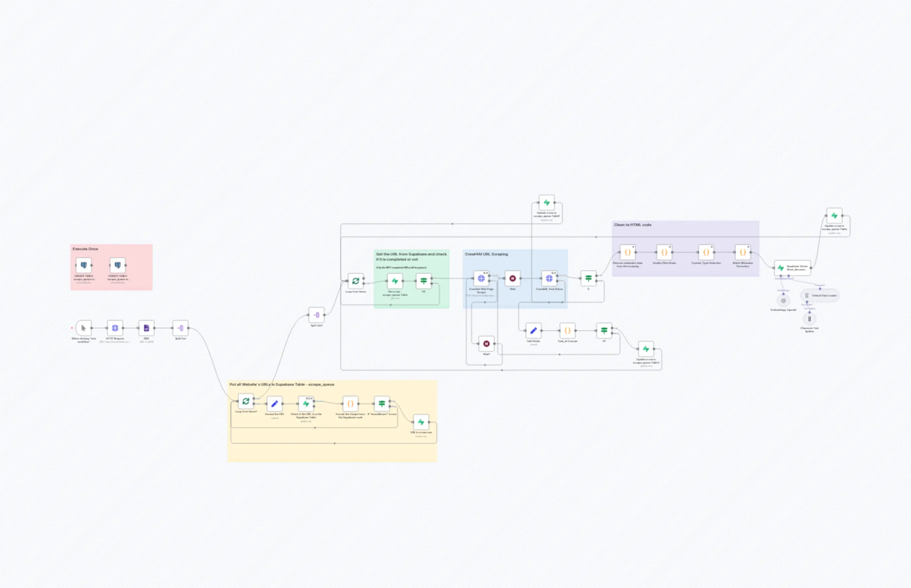Select the 'Format the URL' pencil node
Viewport: 911px width, 588px height.
click(275, 404)
